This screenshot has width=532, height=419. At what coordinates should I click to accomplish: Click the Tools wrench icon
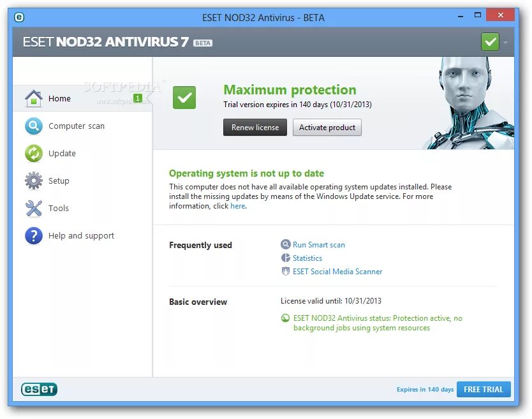tap(34, 208)
